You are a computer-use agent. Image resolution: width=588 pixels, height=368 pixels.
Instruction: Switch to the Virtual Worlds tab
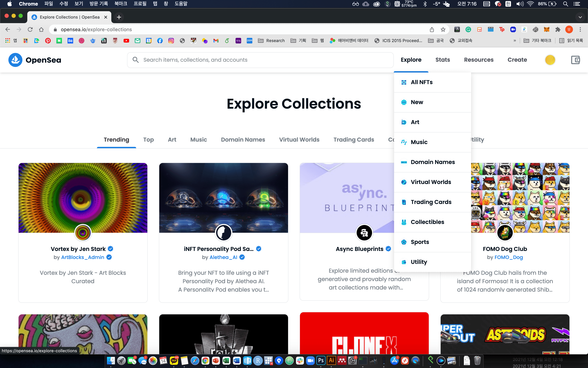tap(299, 140)
